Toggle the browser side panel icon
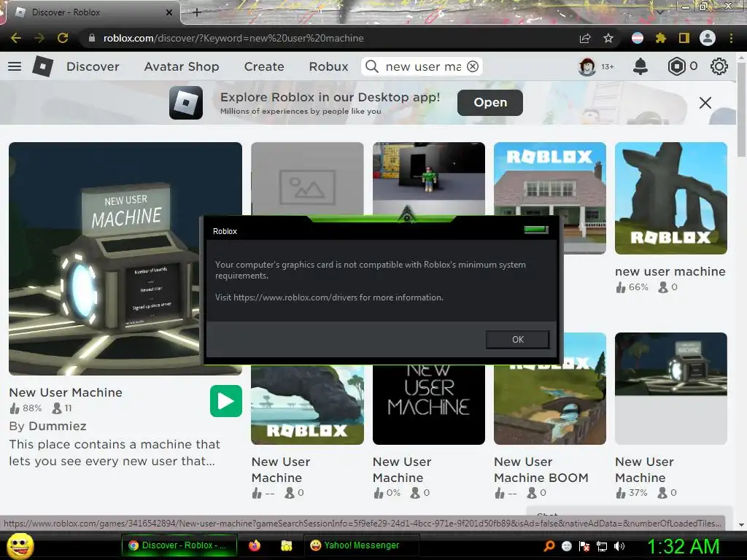747x560 pixels. [x=684, y=38]
